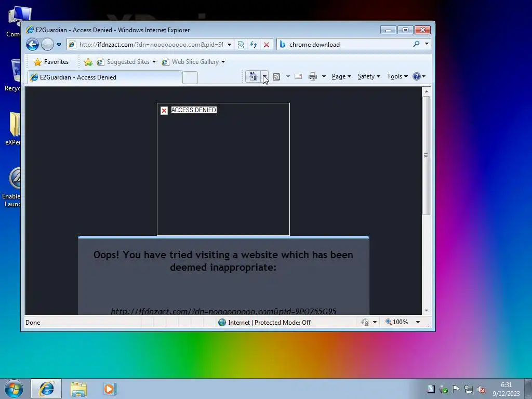The width and height of the screenshot is (532, 399).
Task: Click the Action Center flag tray icon
Action: pos(456,389)
